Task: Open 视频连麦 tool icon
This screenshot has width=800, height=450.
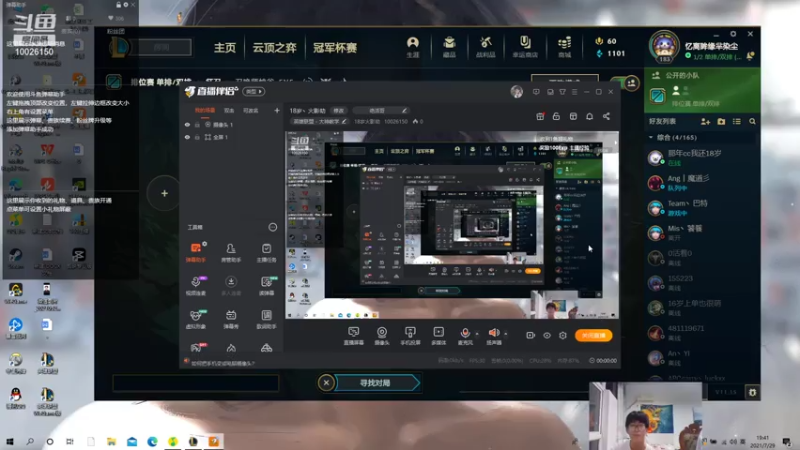Action: click(195, 286)
